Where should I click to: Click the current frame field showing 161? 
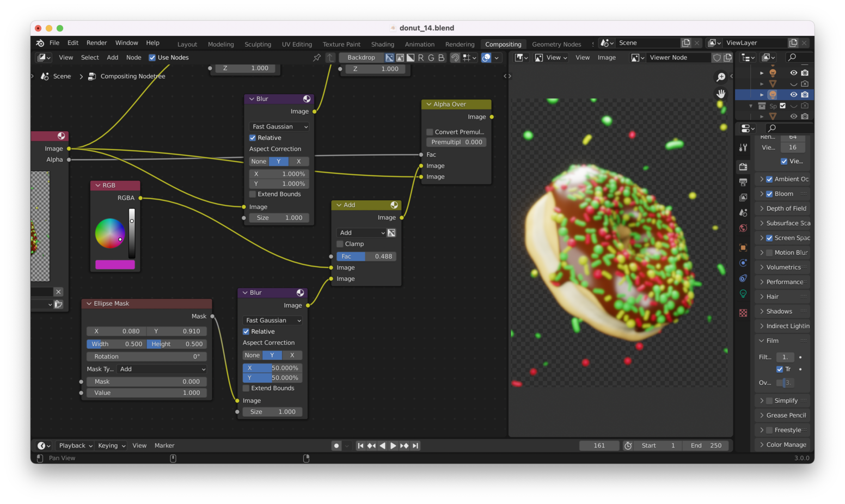pos(599,446)
